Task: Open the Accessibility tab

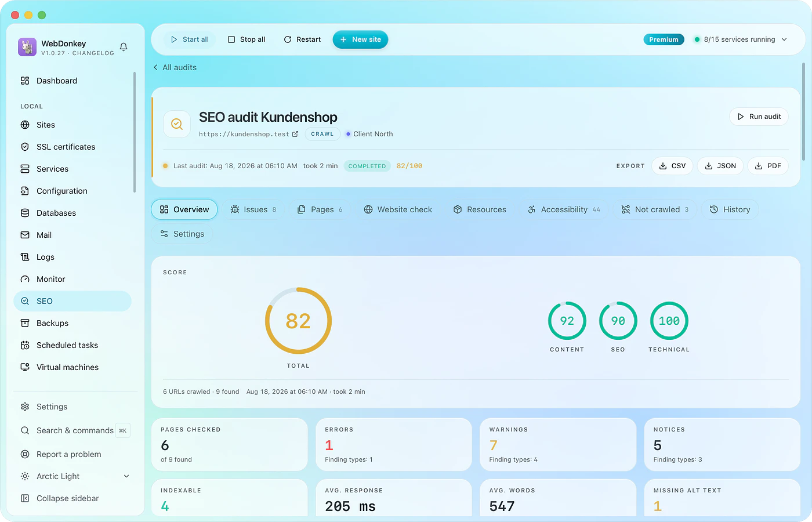Action: (x=564, y=209)
